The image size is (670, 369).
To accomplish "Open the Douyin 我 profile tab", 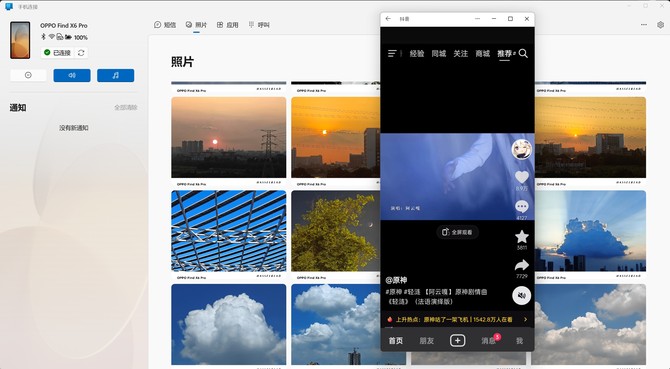I will (x=519, y=340).
